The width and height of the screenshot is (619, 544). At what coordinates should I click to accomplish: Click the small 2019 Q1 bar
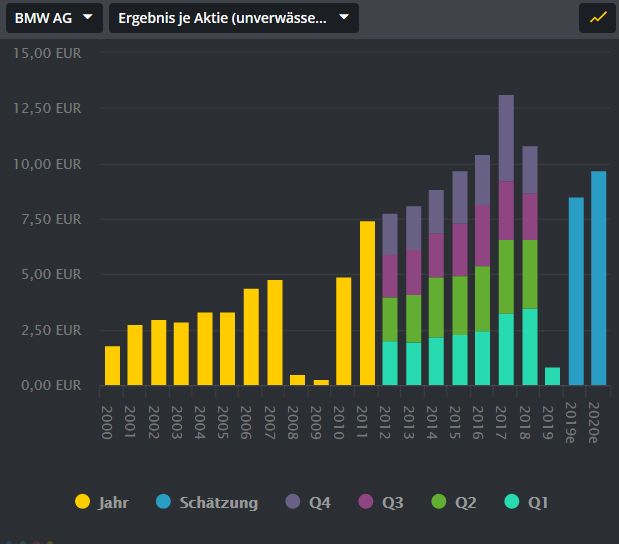point(553,376)
